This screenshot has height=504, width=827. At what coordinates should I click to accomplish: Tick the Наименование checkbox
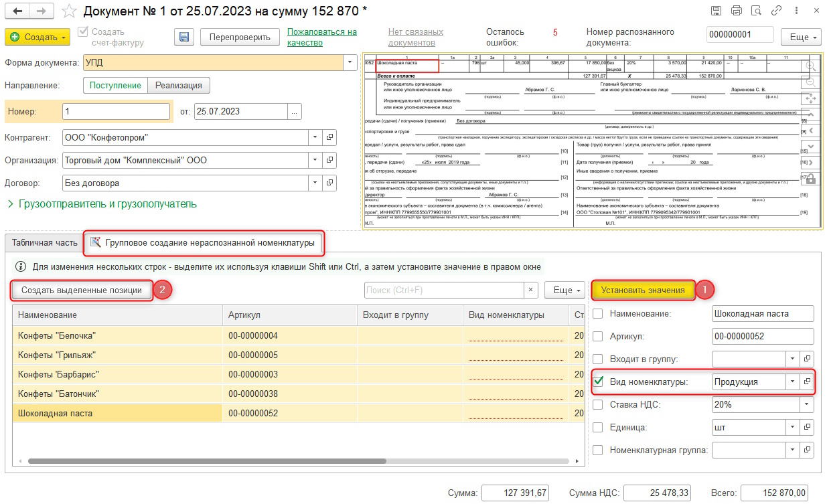[x=598, y=313]
